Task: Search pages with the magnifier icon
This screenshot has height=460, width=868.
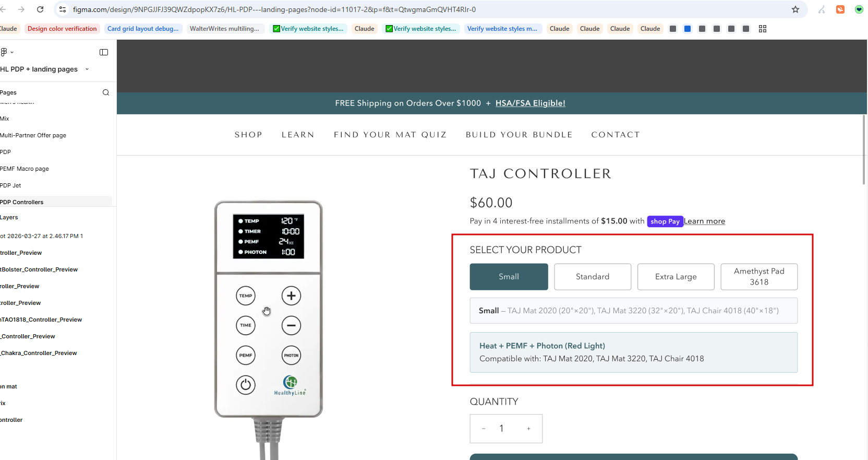Action: click(x=106, y=92)
